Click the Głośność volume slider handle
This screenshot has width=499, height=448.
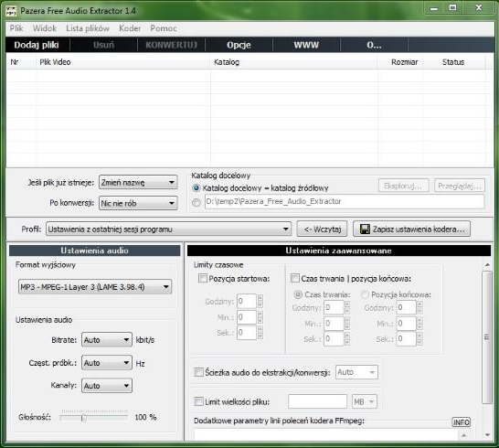pos(84,418)
